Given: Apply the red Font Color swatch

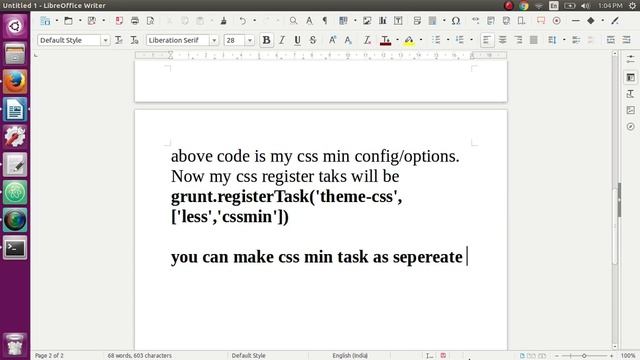Looking at the screenshot, I should 385,40.
